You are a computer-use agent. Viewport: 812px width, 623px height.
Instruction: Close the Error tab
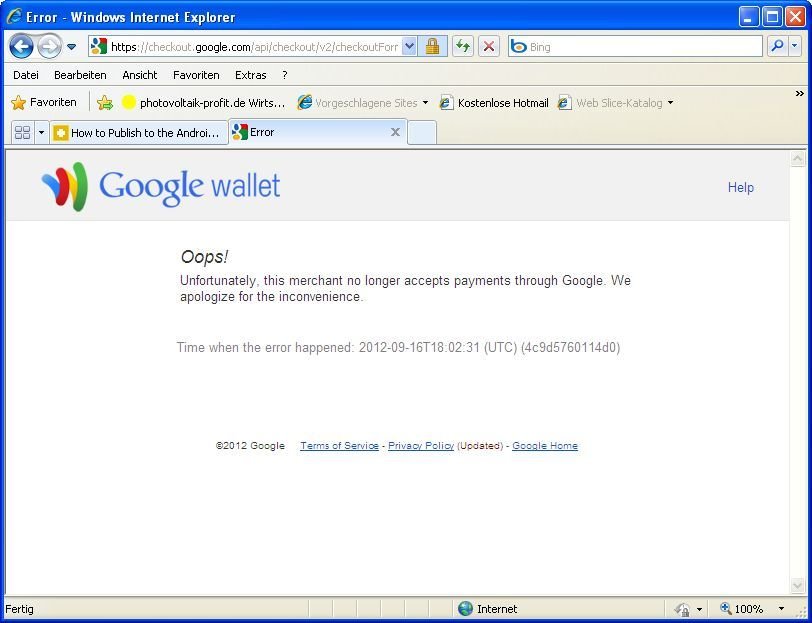click(395, 132)
